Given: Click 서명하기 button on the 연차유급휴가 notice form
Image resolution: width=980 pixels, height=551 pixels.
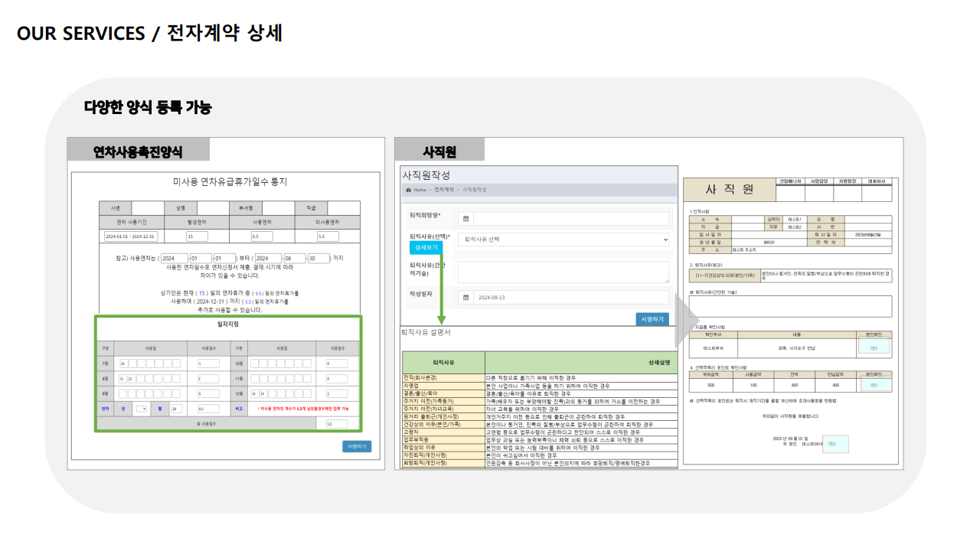Looking at the screenshot, I should pyautogui.click(x=357, y=446).
